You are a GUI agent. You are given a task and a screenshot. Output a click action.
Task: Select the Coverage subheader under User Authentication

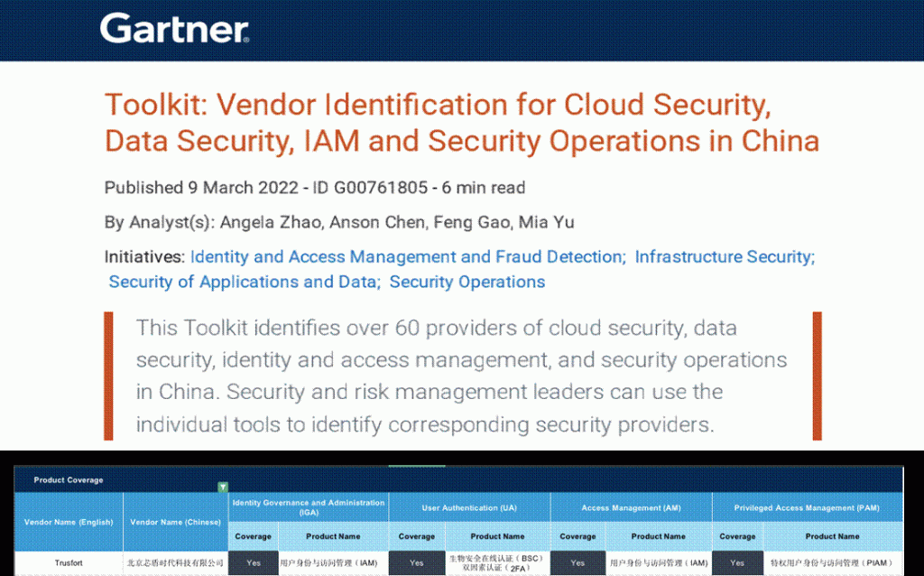tap(417, 536)
